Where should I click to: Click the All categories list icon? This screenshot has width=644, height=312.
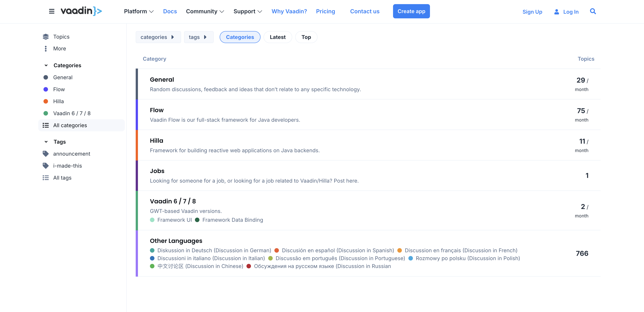point(46,125)
